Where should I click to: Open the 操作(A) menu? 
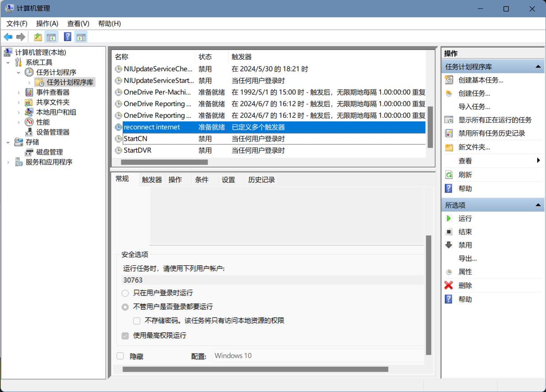(47, 23)
